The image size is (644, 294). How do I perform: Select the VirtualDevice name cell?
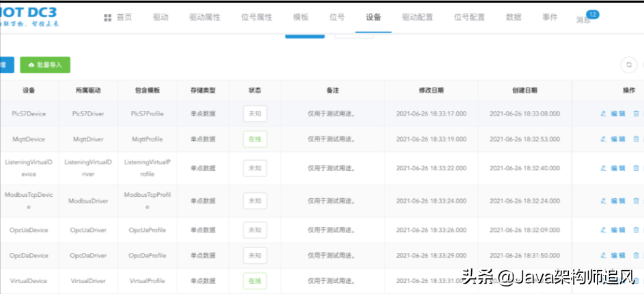coord(29,281)
